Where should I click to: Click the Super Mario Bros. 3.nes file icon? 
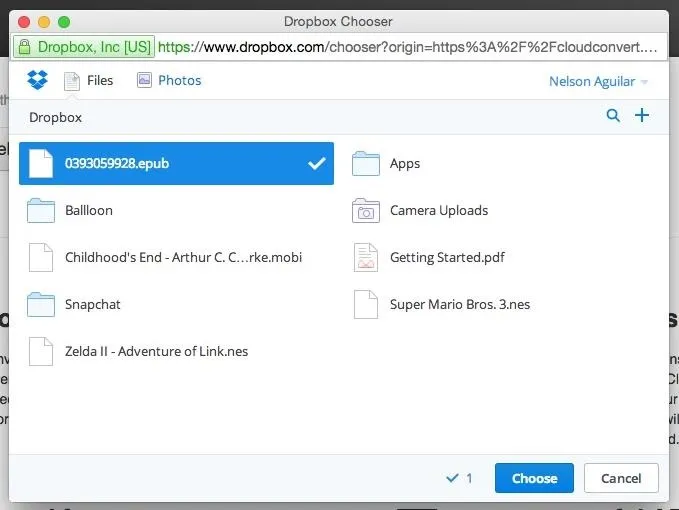pyautogui.click(x=366, y=304)
